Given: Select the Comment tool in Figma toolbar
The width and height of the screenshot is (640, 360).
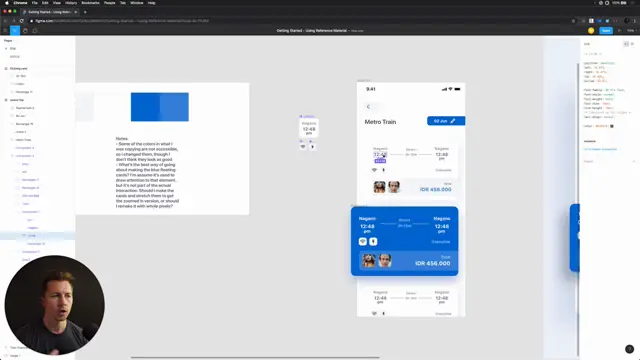Looking at the screenshot, I should click(x=35, y=31).
